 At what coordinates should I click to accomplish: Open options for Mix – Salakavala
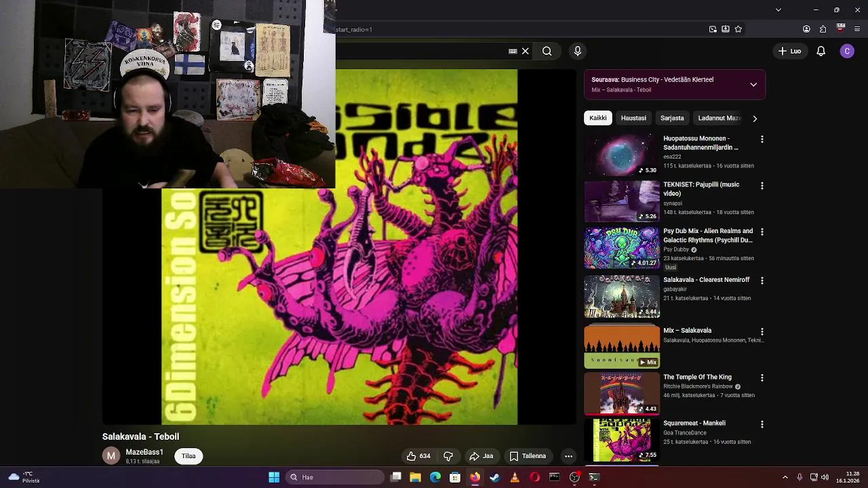tap(762, 331)
